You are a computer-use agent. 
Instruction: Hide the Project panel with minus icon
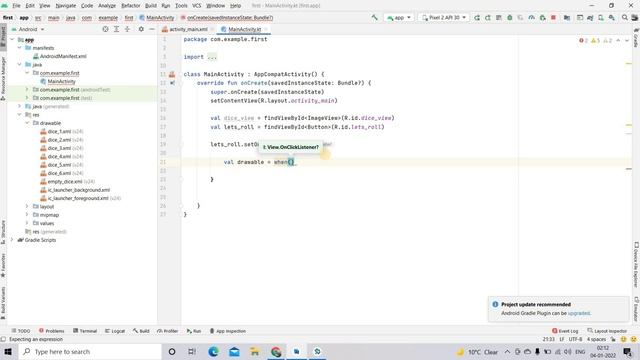(x=152, y=29)
